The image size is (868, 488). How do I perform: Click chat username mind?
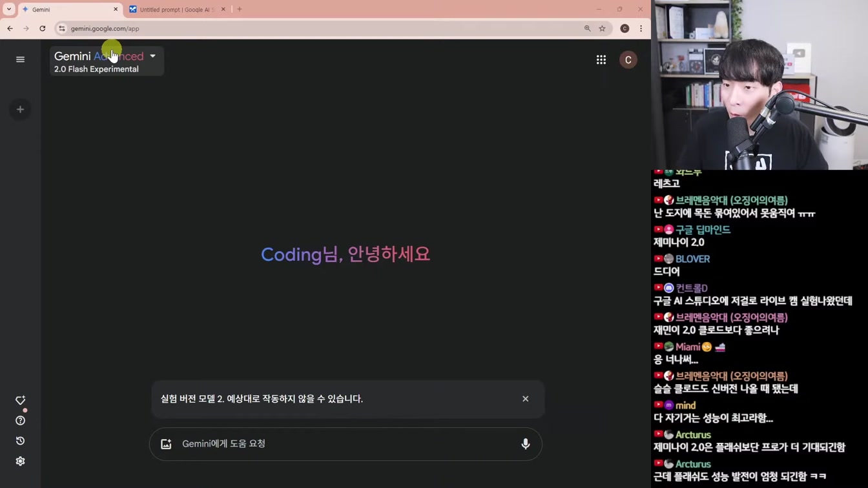point(685,405)
